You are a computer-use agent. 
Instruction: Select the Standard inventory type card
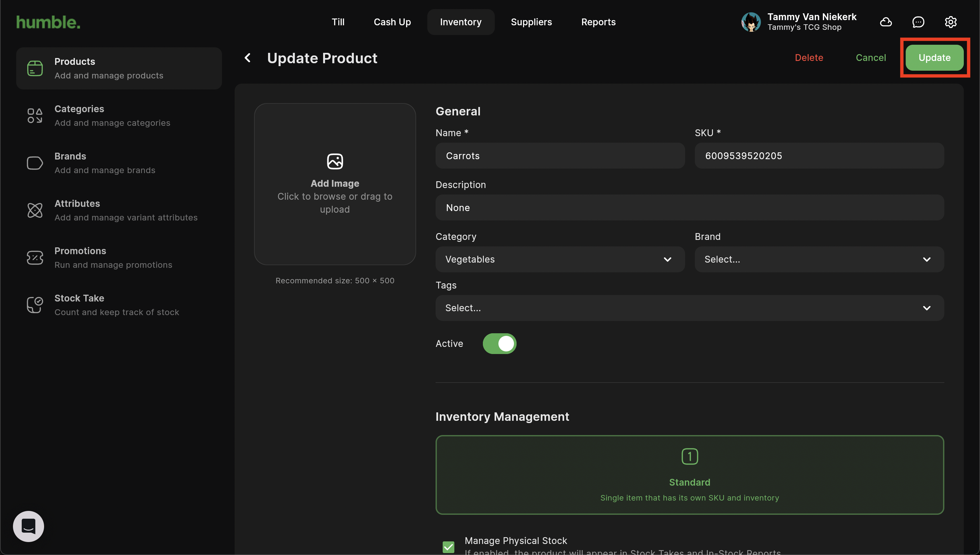(x=689, y=475)
